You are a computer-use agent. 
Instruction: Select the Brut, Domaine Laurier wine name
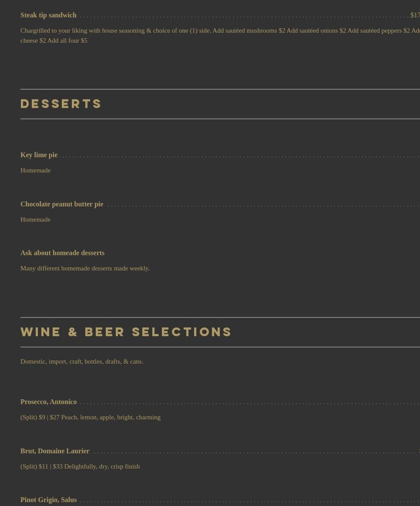tap(55, 451)
